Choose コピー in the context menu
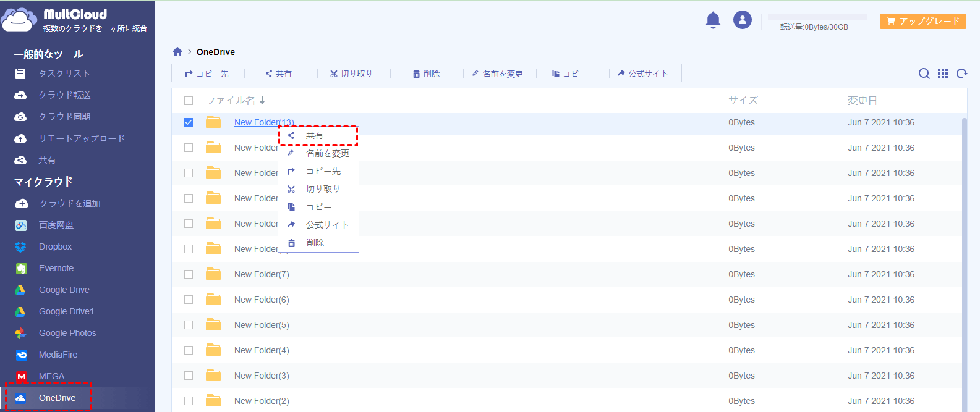 (x=318, y=207)
